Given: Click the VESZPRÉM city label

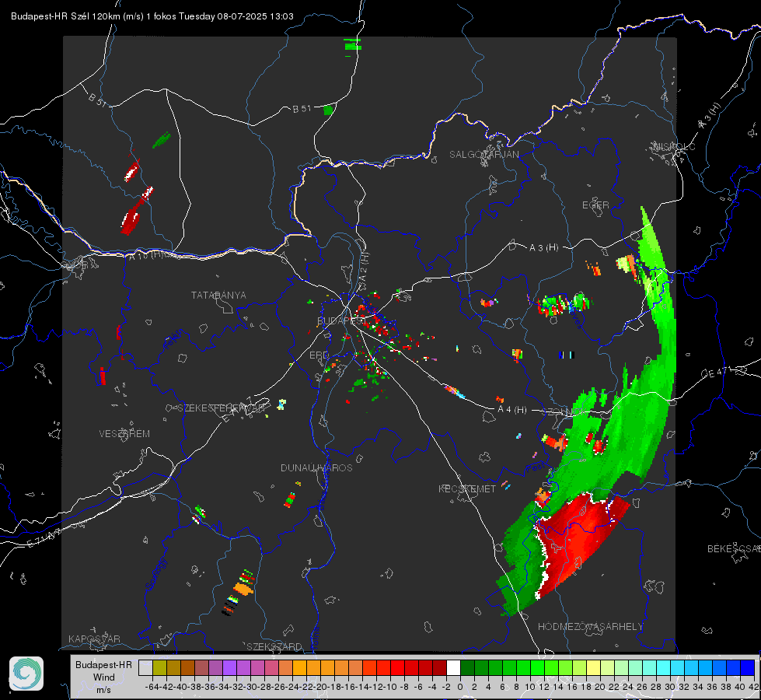Looking at the screenshot, I should (x=124, y=433).
